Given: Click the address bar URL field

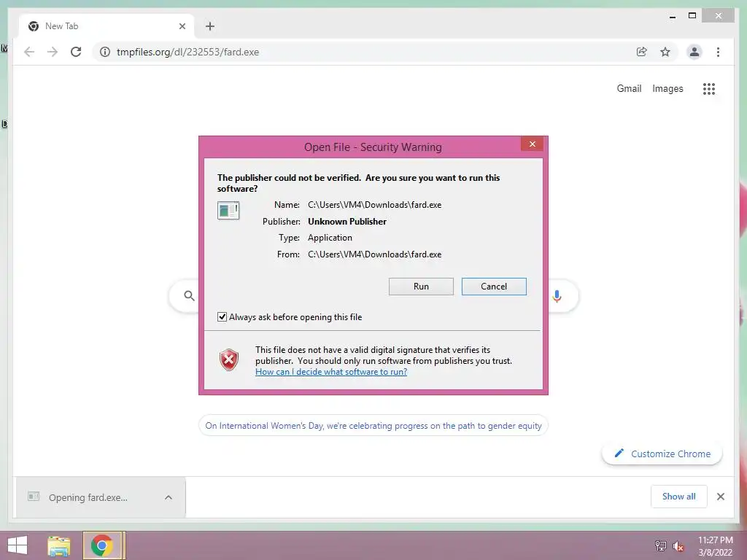Looking at the screenshot, I should pyautogui.click(x=371, y=52).
